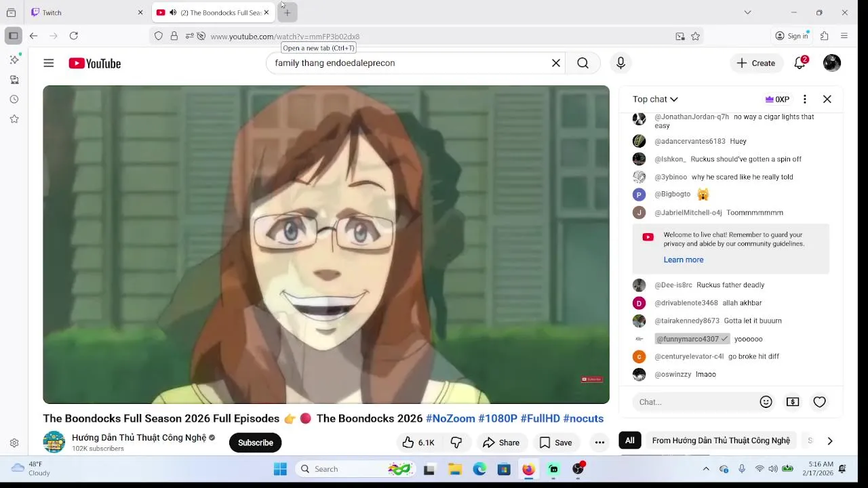Open more actions ellipsis under video
This screenshot has width=868, height=488.
tap(599, 443)
